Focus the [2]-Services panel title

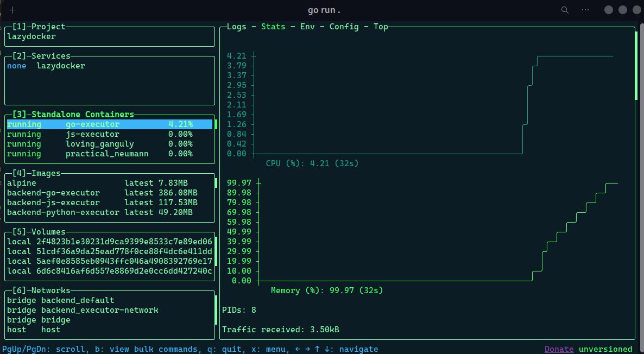coord(41,56)
